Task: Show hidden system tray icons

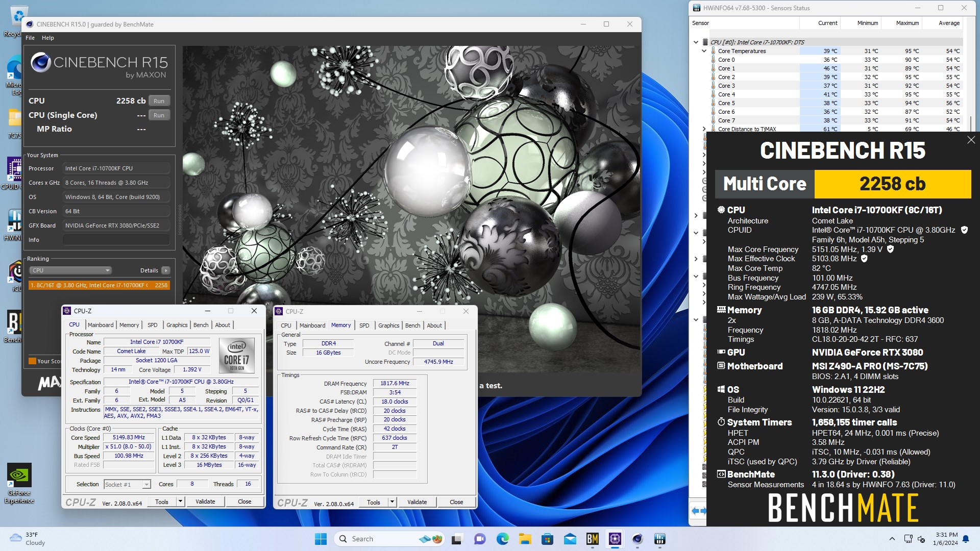Action: point(892,539)
